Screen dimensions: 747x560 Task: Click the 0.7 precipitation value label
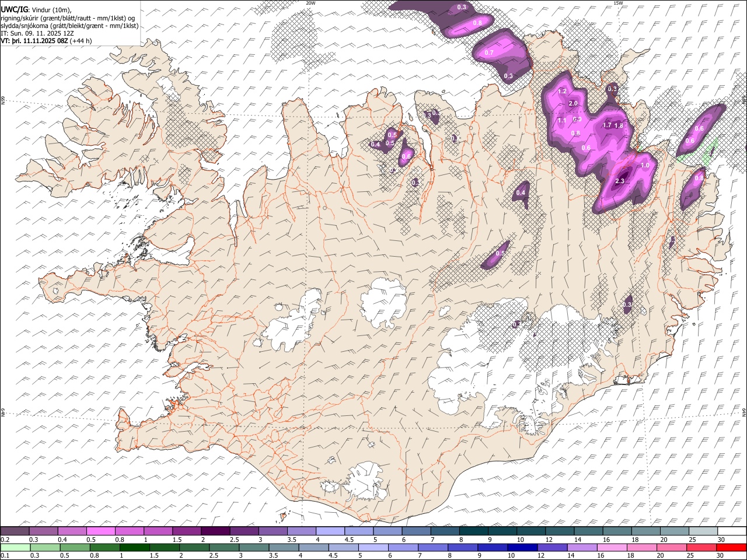click(490, 52)
